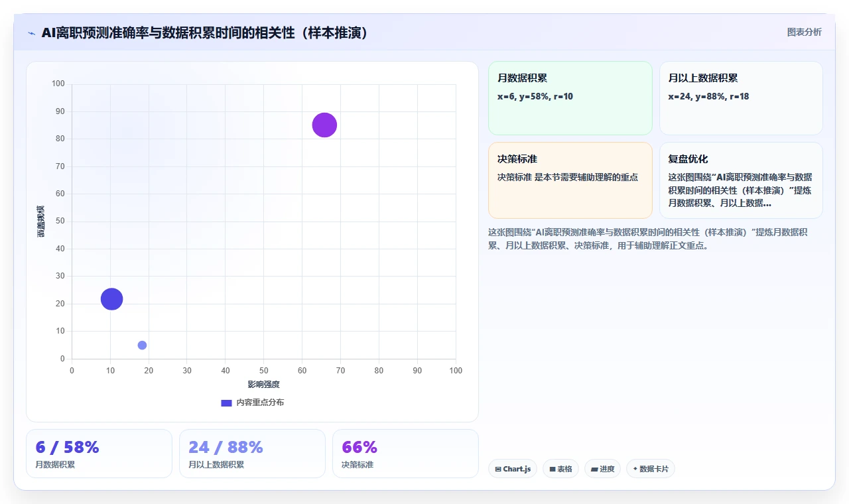The height and width of the screenshot is (504, 849).
Task: Click the 表格 tag chip
Action: [560, 469]
